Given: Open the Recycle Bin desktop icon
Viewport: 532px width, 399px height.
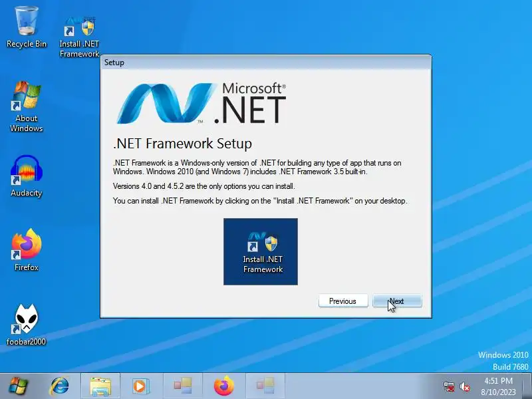Looking at the screenshot, I should [27, 27].
